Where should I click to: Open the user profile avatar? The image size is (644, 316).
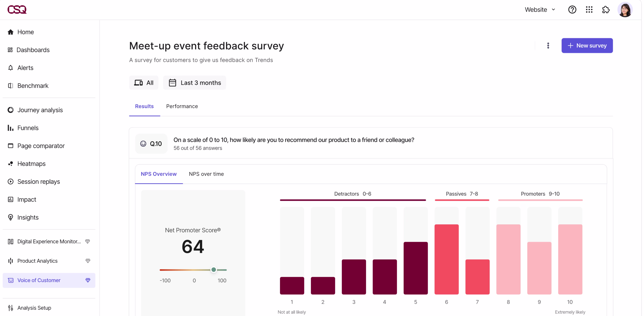tap(625, 10)
